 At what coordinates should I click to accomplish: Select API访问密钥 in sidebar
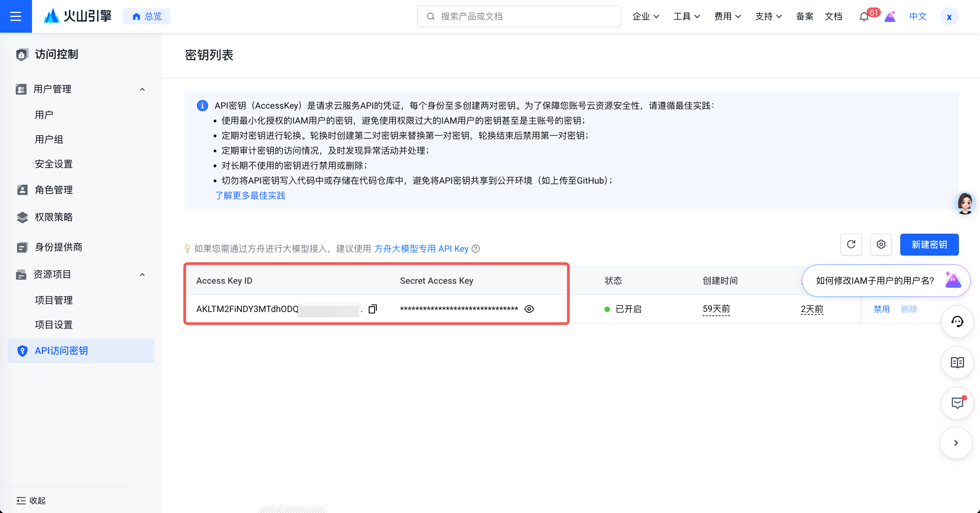point(81,351)
